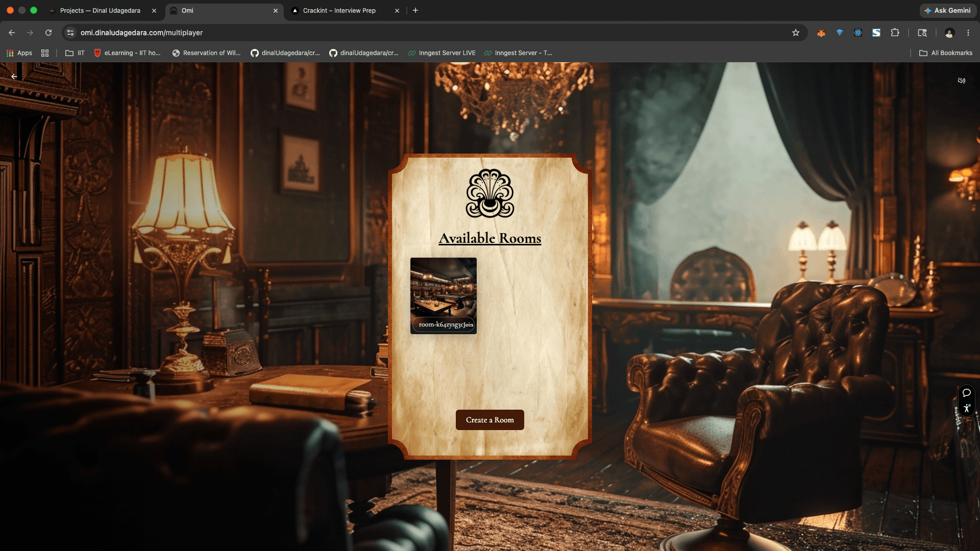The height and width of the screenshot is (551, 980).
Task: Click the yellow minimize window button
Action: (22, 10)
